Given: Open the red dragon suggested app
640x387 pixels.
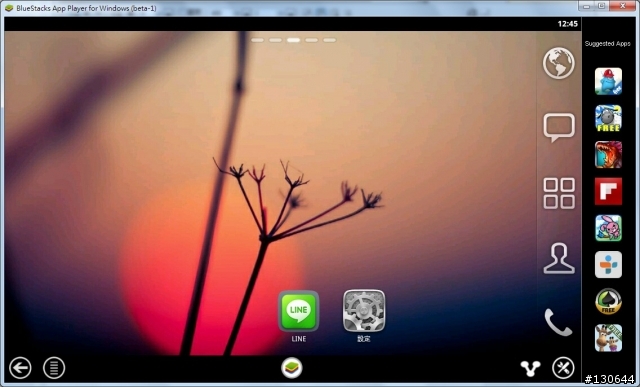Looking at the screenshot, I should (x=608, y=155).
